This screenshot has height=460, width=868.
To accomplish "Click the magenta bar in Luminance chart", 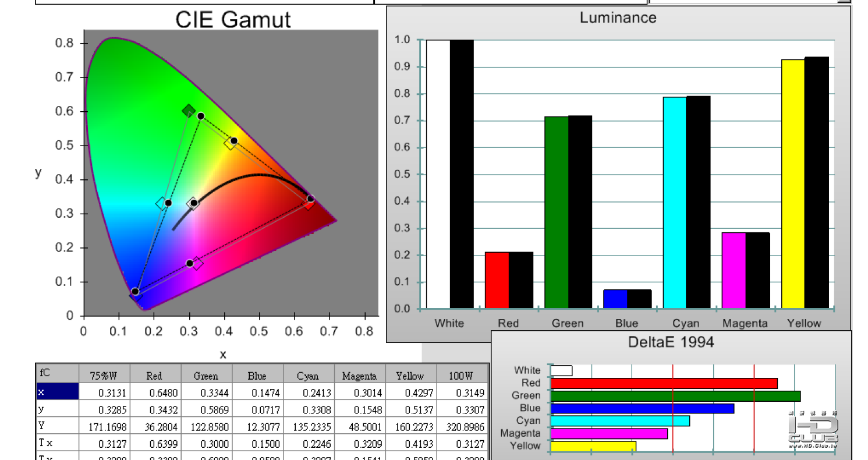I will coord(734,270).
